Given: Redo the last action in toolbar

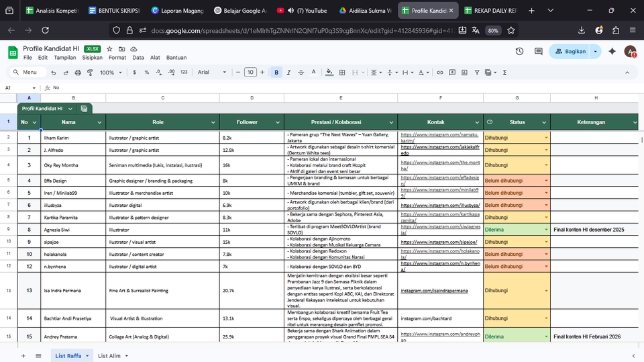Looking at the screenshot, I should 66,73.
